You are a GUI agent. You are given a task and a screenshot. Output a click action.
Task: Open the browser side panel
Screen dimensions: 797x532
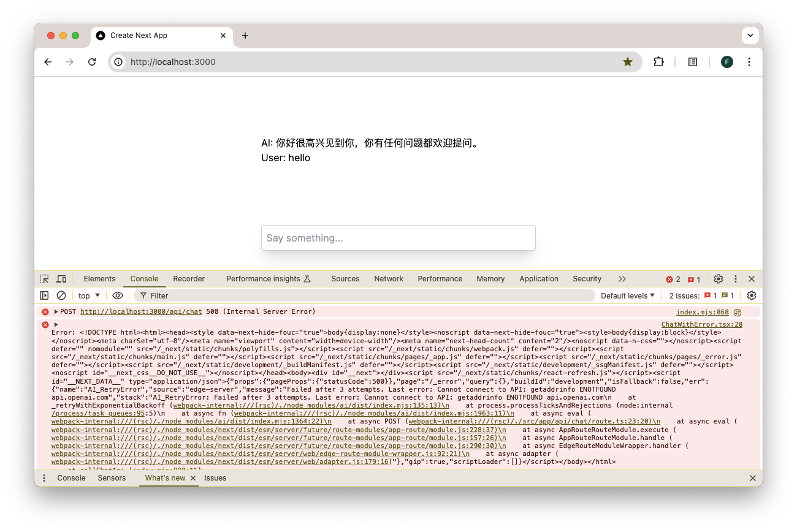693,62
